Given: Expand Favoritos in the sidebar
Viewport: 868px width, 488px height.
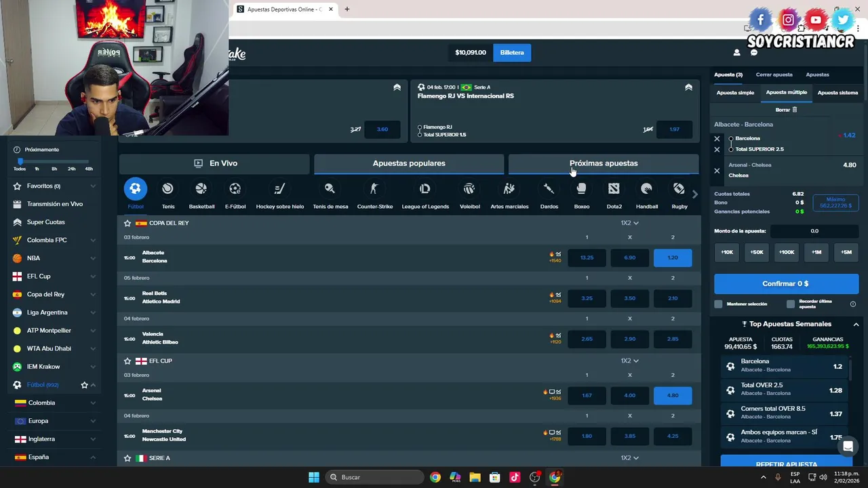Looking at the screenshot, I should pos(93,186).
